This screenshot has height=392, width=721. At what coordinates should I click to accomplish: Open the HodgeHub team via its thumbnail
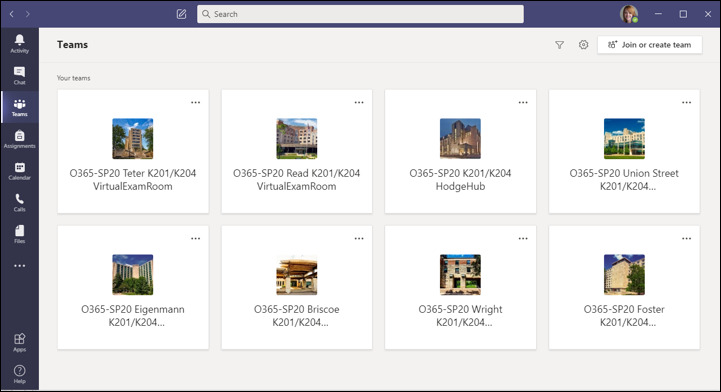[x=460, y=138]
